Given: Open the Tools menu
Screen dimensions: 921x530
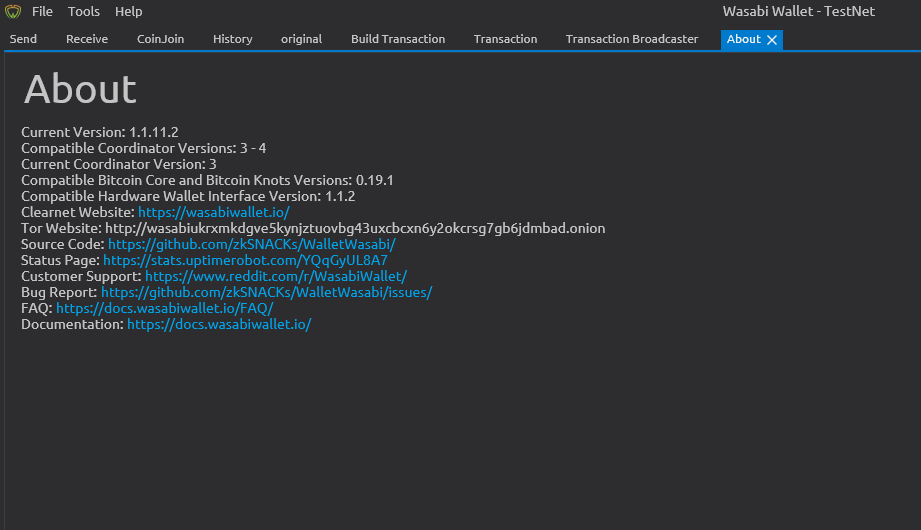Looking at the screenshot, I should [x=83, y=11].
